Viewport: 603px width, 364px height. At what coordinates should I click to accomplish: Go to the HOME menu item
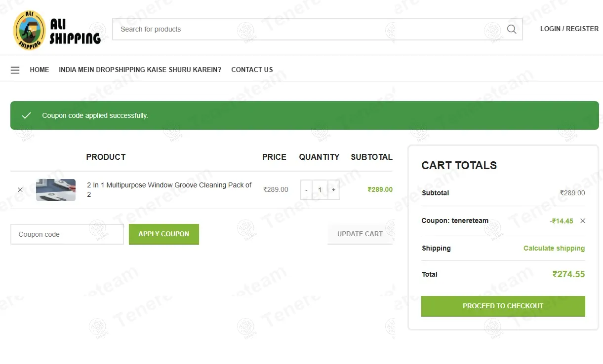40,70
